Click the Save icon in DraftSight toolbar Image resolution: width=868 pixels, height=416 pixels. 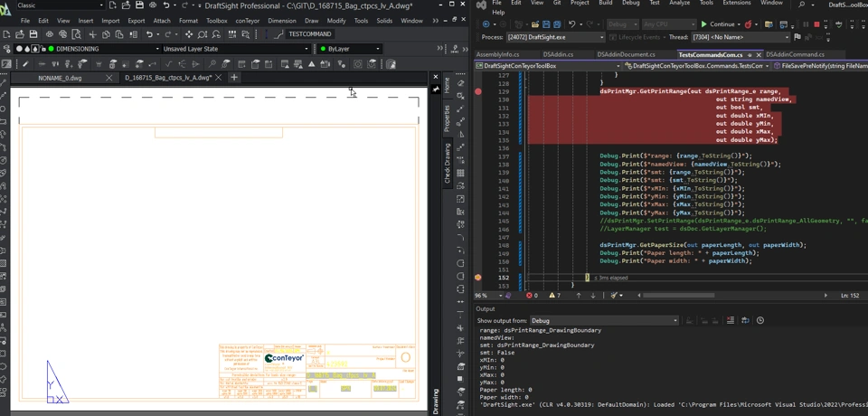(x=33, y=34)
